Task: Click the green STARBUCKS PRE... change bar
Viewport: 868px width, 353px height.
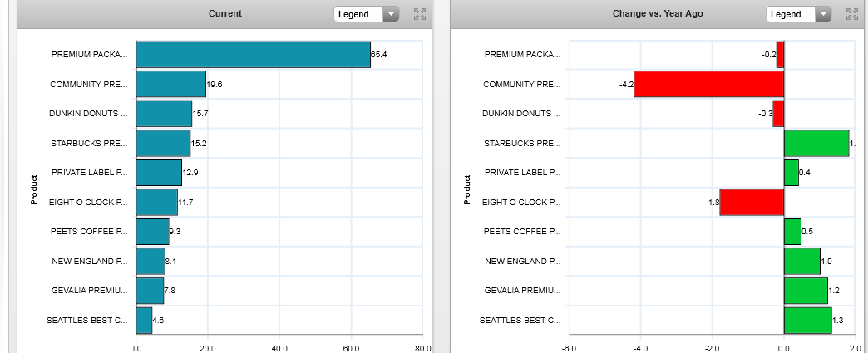Action: click(816, 143)
